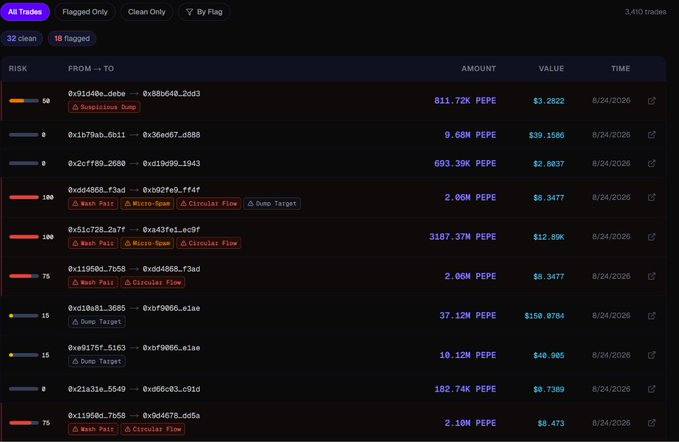Click recipient address 0xd66c03…c91d

tap(171, 389)
